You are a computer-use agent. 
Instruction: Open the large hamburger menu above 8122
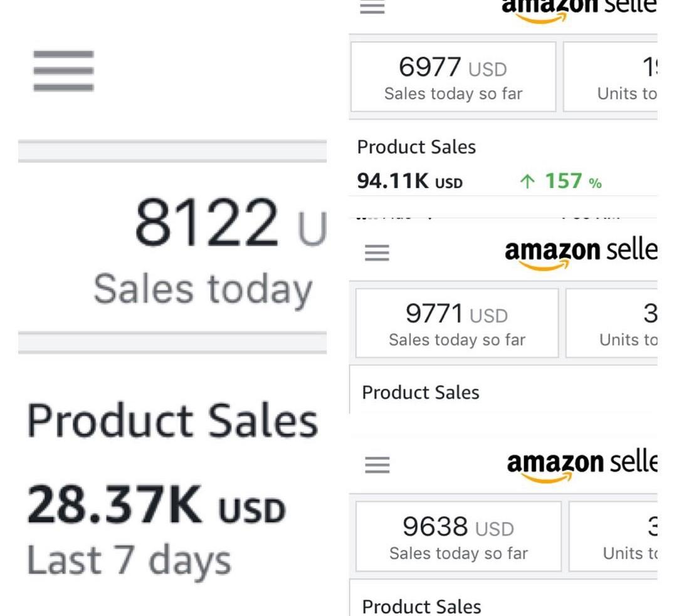click(63, 71)
